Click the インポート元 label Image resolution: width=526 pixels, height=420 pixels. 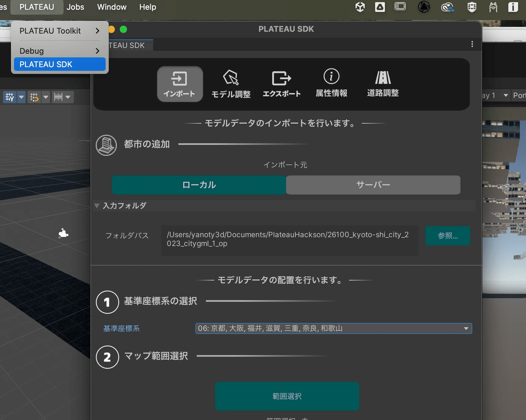[285, 165]
